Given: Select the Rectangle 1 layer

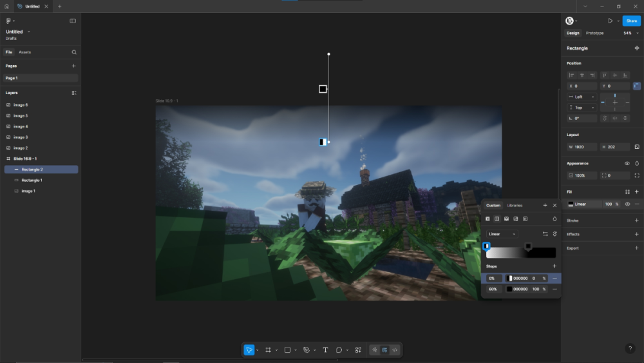Looking at the screenshot, I should 32,181.
